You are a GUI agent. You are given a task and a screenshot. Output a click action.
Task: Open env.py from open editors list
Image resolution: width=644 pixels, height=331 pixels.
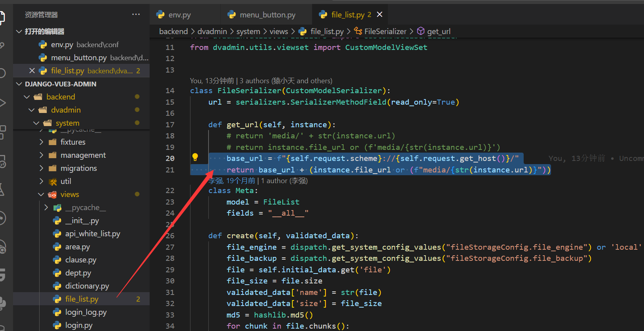(81, 44)
